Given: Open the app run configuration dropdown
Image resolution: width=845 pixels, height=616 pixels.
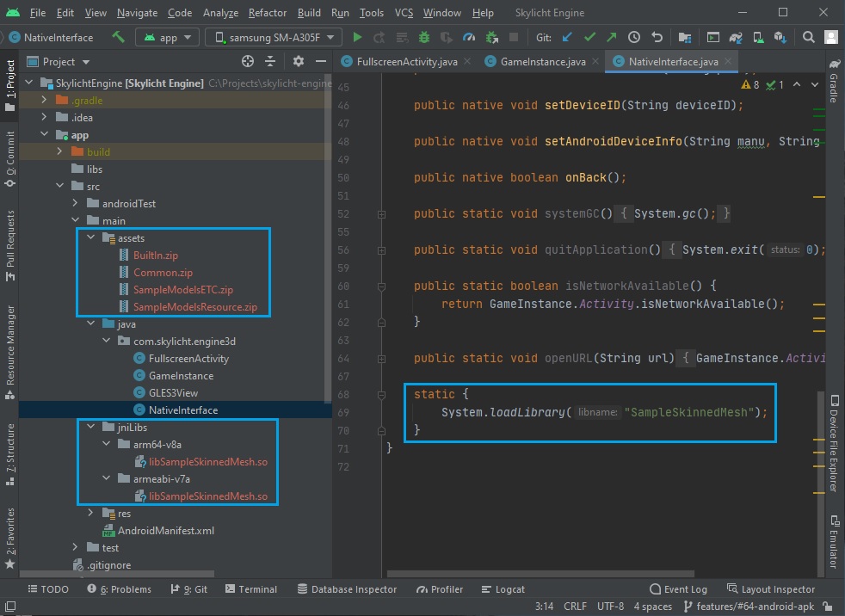Looking at the screenshot, I should [168, 37].
